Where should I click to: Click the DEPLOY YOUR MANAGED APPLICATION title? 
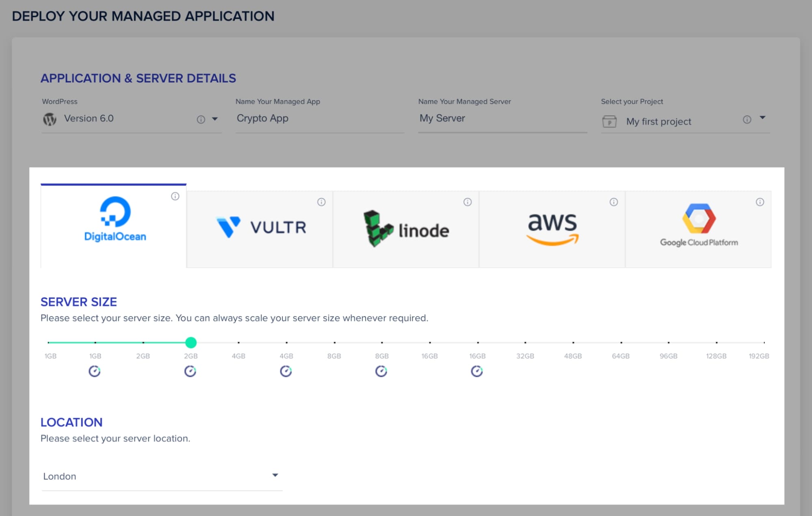(x=143, y=16)
